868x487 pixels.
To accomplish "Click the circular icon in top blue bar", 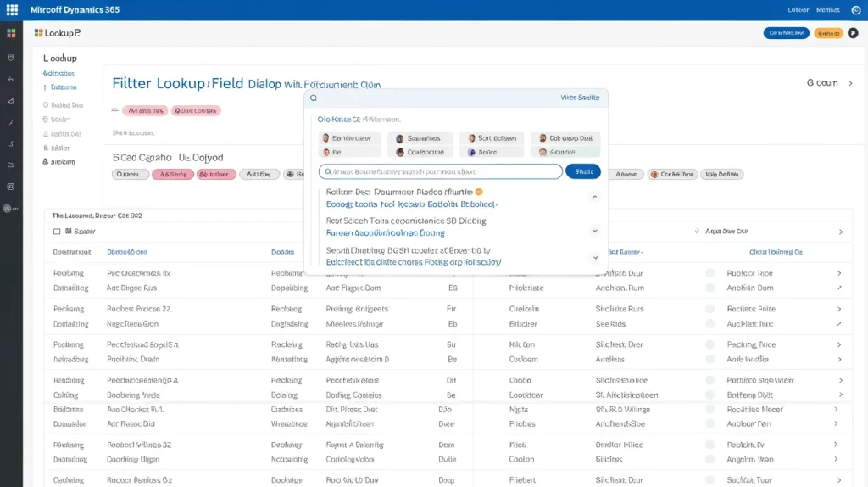I will pyautogui.click(x=856, y=10).
